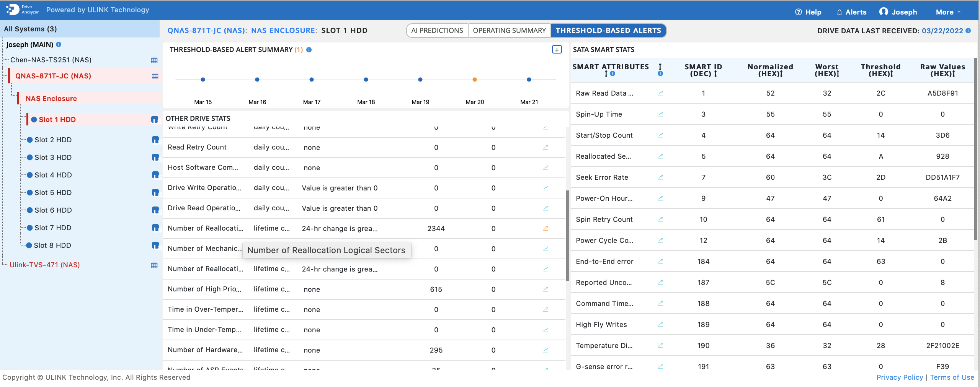This screenshot has height=387, width=980.
Task: Switch to AI Predictions tab
Action: 437,31
